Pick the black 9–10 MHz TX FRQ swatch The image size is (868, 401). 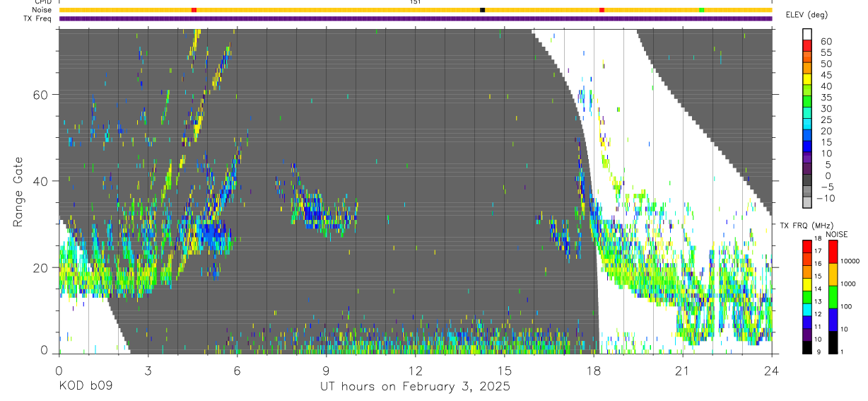(x=807, y=347)
